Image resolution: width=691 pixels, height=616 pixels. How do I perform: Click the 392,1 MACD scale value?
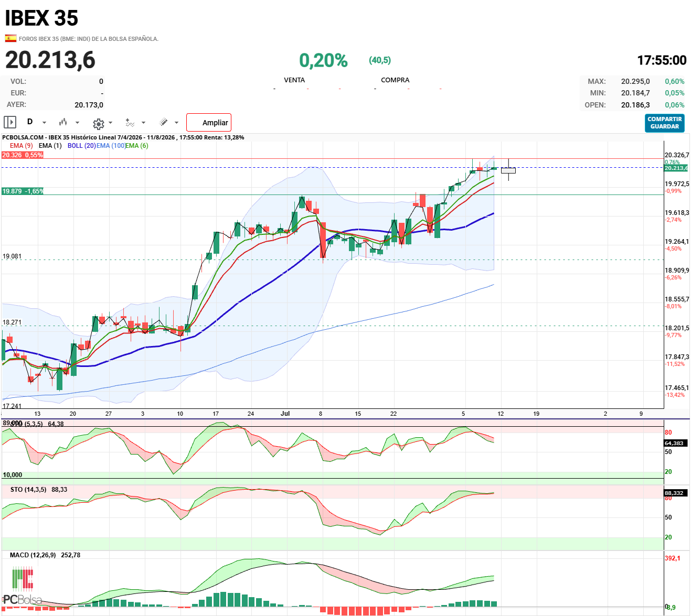click(673, 558)
